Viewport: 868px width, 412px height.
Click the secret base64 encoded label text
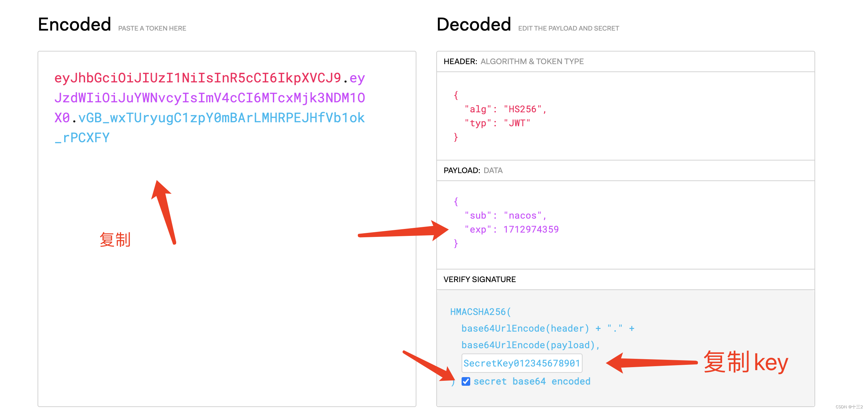click(531, 381)
